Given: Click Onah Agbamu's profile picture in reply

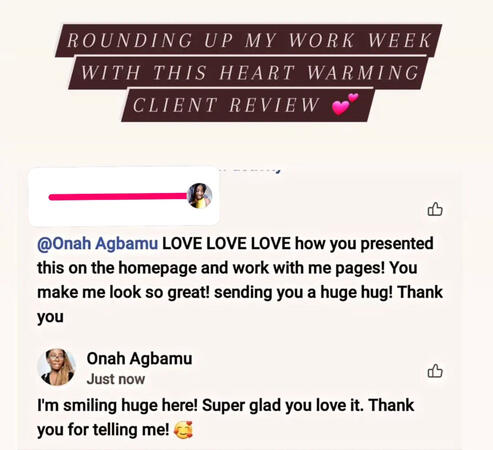Looking at the screenshot, I should [56, 367].
